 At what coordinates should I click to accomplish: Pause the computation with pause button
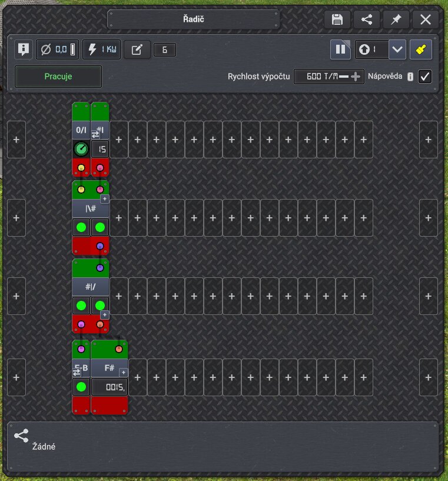(x=340, y=49)
